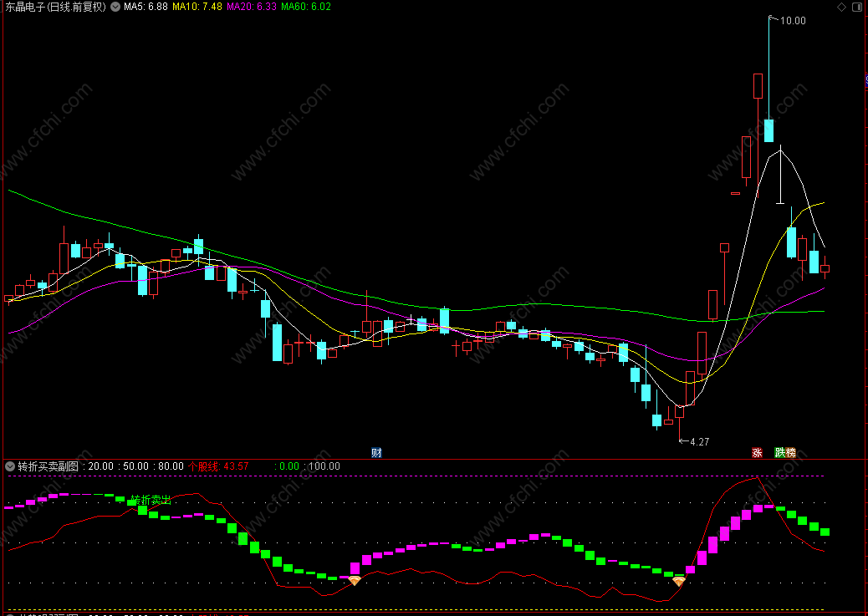
Task: Click the 50.00 parameter in sub-chart header
Action: [135, 466]
